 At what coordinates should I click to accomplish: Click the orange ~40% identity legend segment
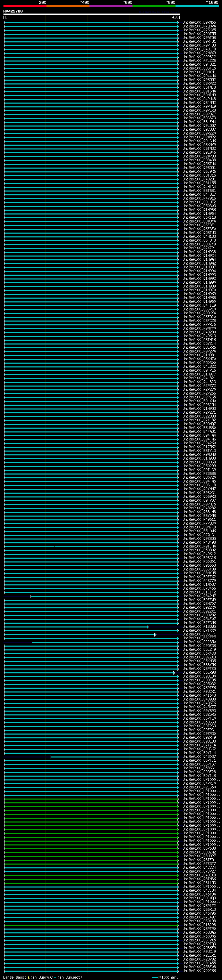(x=68, y=6)
